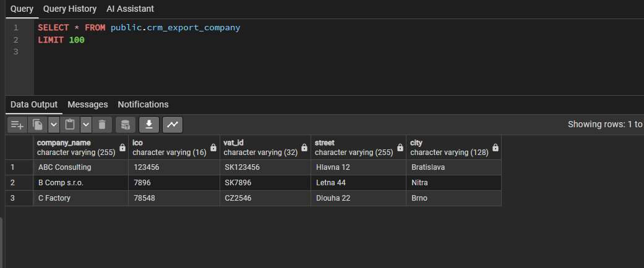The width and height of the screenshot is (644, 268).
Task: Click the ico column header
Action: [x=174, y=148]
